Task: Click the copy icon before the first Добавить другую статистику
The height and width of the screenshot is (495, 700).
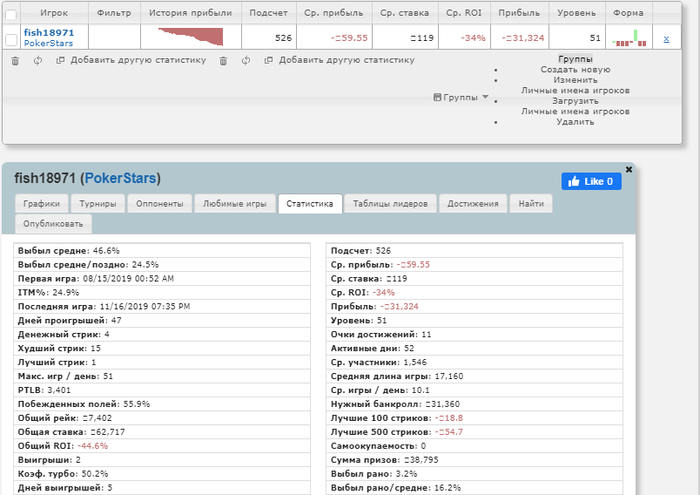Action: [x=60, y=60]
